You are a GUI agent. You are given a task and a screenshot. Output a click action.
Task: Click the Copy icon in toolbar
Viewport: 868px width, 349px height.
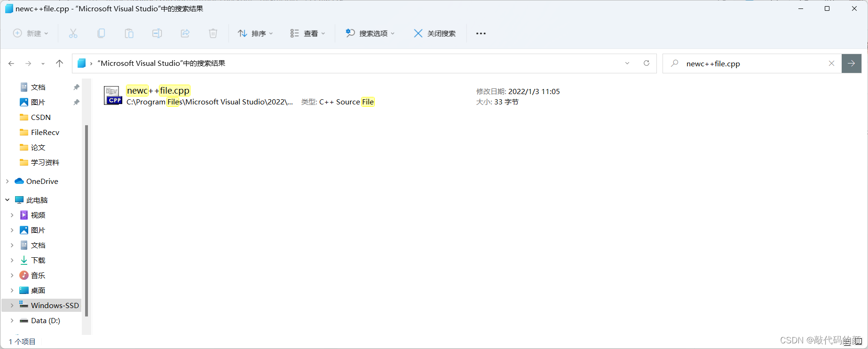pos(101,33)
